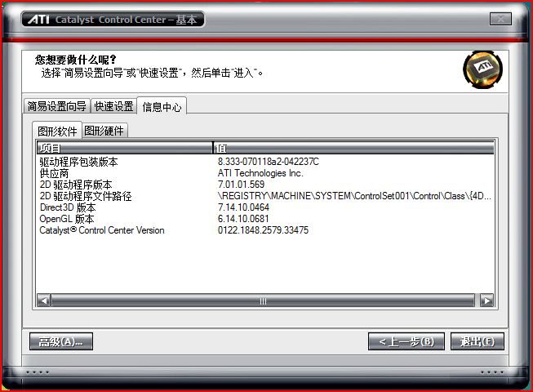Click the 退出(E) button
Screen dimensions: 533x392
(x=477, y=341)
